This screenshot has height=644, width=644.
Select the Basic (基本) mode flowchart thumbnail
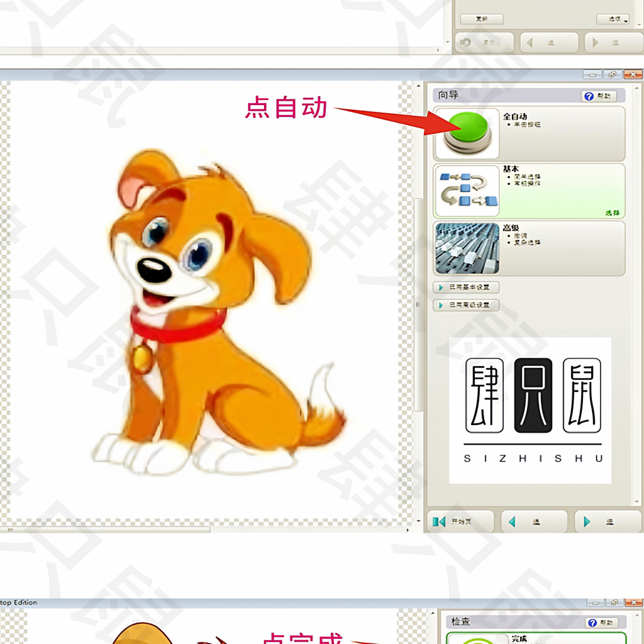tap(467, 191)
